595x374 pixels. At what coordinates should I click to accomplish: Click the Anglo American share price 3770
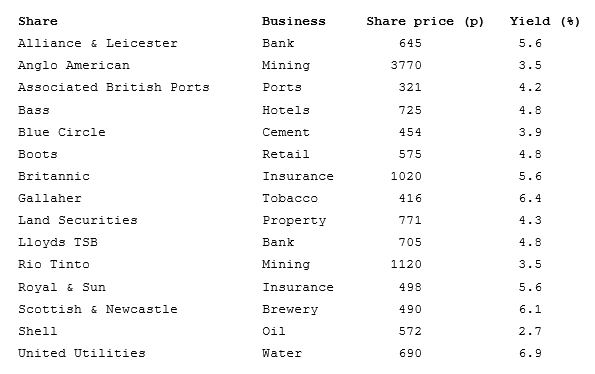pyautogui.click(x=406, y=65)
